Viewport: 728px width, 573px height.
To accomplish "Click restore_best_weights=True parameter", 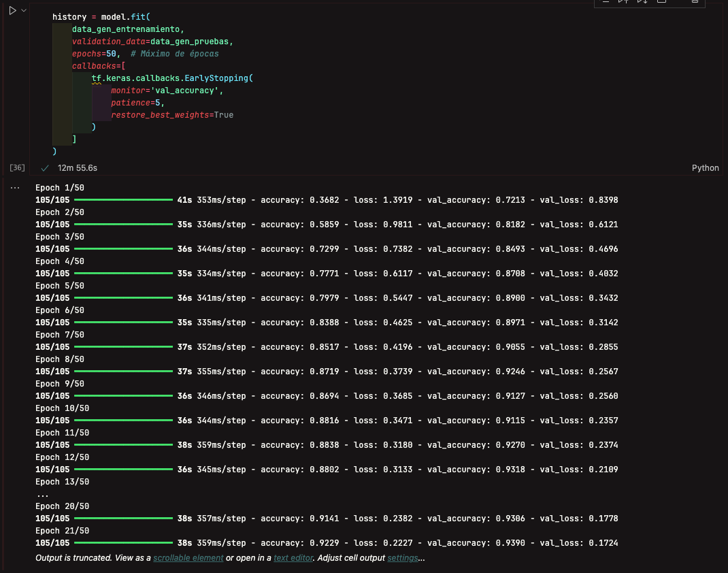I will pos(172,115).
